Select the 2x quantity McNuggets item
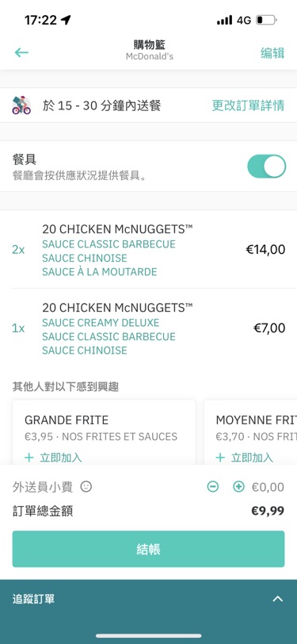The height and width of the screenshot is (644, 297). pos(149,249)
